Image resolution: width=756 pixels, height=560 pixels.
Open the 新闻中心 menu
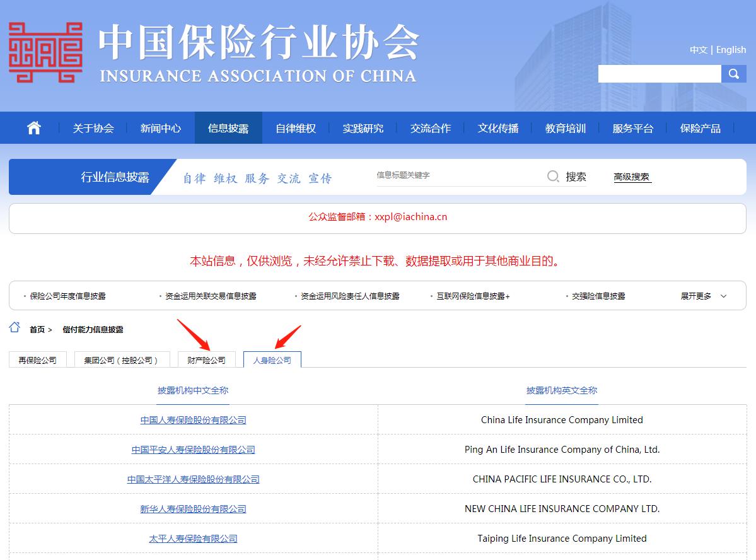(x=161, y=127)
